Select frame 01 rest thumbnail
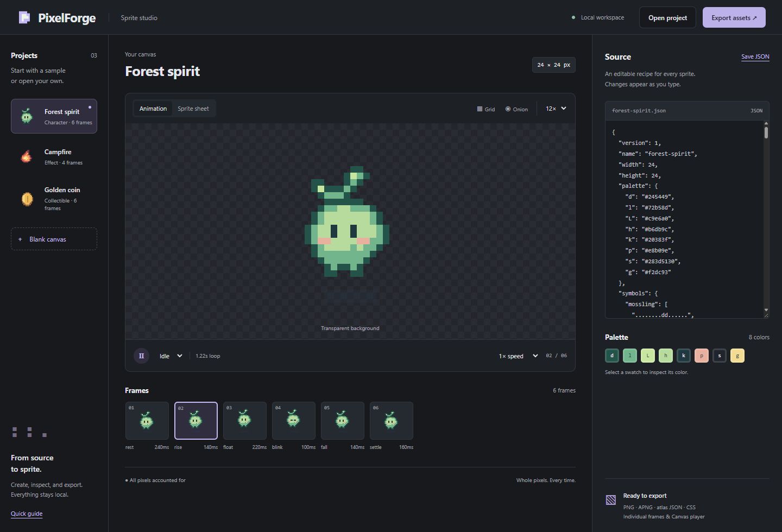Image resolution: width=782 pixels, height=532 pixels. (x=147, y=421)
